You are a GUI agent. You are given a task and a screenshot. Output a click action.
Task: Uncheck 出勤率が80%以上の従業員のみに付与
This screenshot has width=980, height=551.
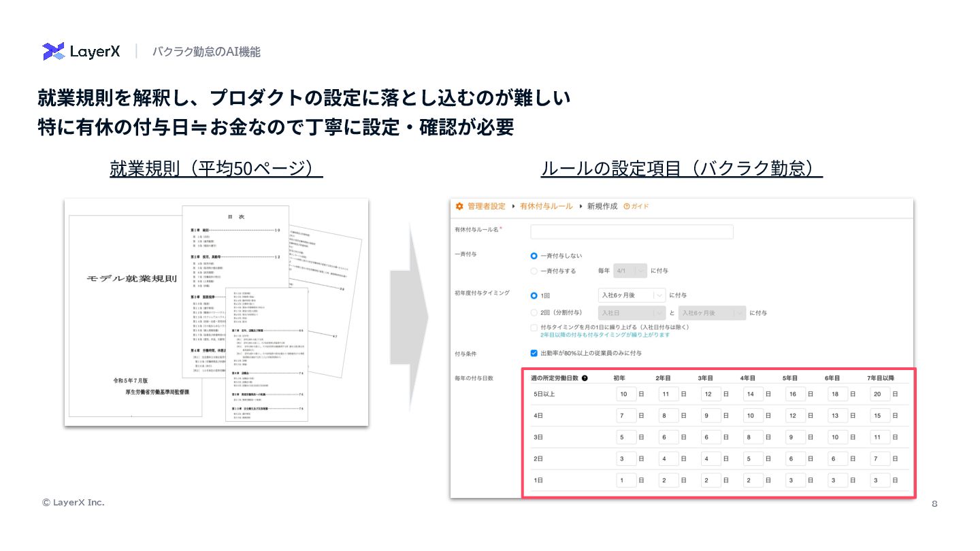(x=534, y=353)
